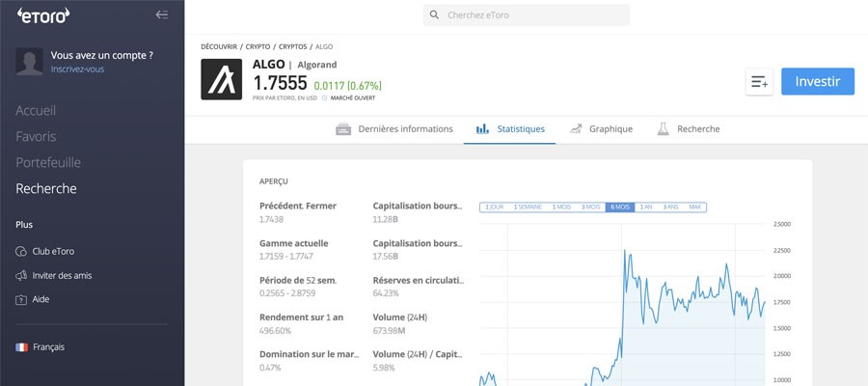Viewport: 868px width, 386px height.
Task: Click the price 1.7555
Action: tap(280, 83)
